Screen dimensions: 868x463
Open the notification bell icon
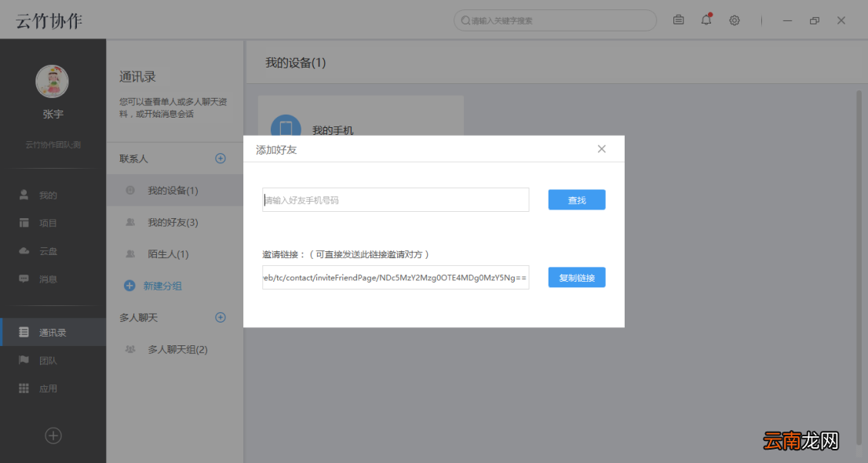706,20
